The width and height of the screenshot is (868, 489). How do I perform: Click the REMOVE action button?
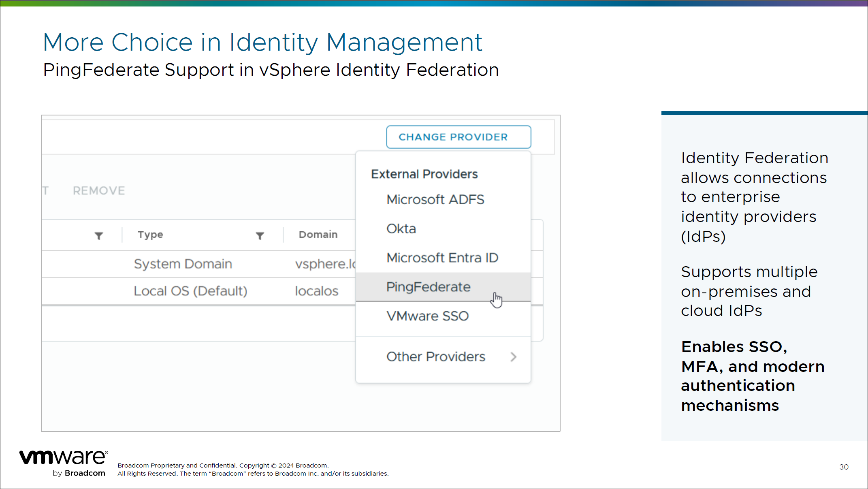click(x=99, y=191)
